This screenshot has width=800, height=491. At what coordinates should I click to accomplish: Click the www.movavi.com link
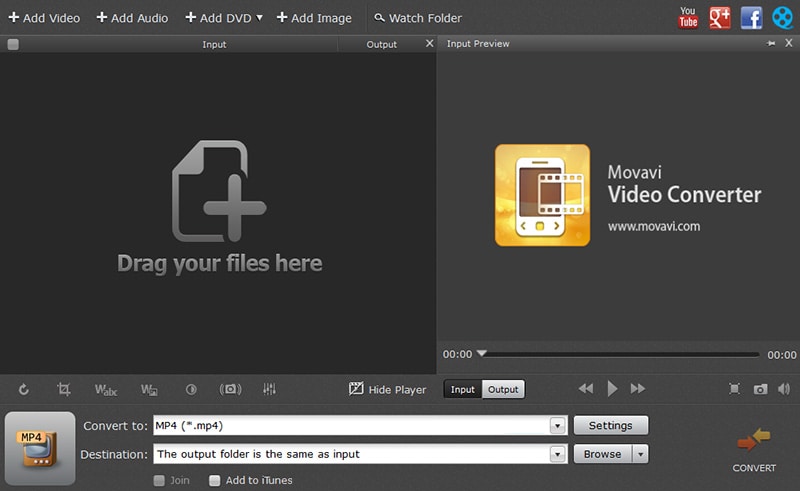(x=654, y=226)
